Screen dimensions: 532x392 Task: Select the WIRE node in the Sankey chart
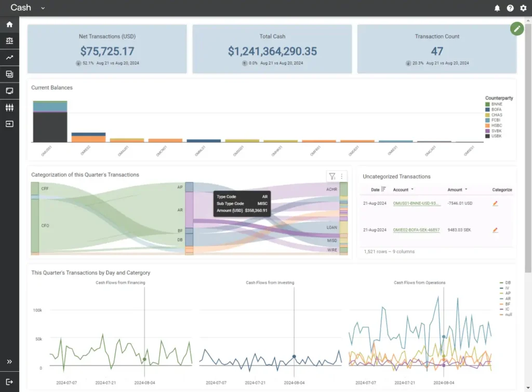[344, 250]
